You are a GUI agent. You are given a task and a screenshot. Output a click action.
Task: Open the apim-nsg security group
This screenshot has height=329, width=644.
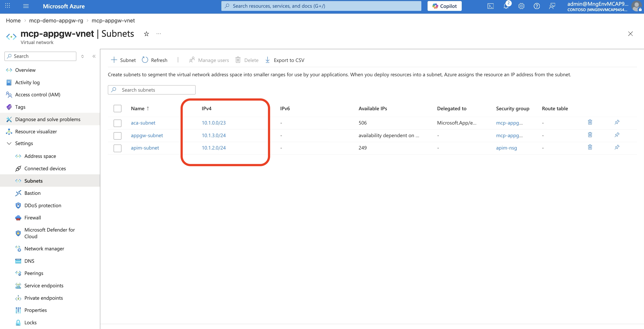(x=506, y=148)
